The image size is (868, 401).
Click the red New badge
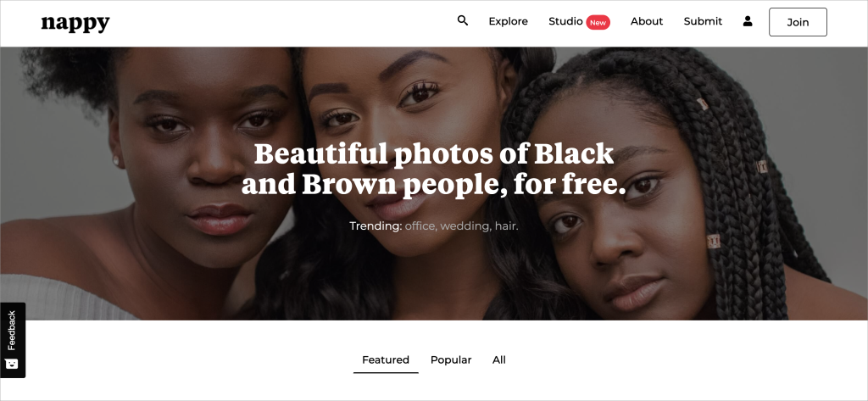pos(598,23)
